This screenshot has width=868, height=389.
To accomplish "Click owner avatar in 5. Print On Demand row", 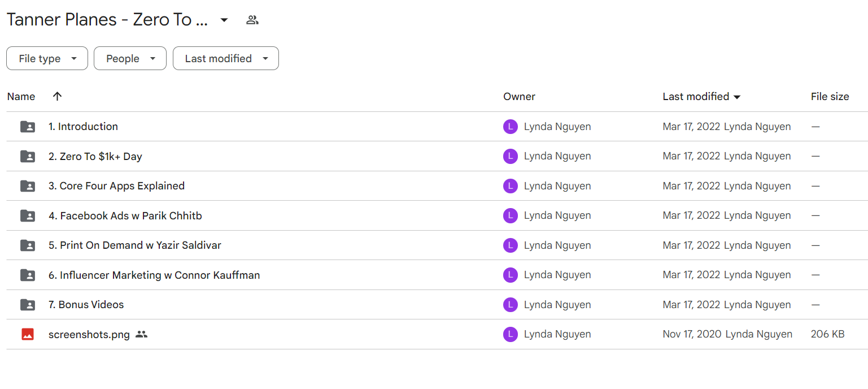I will point(511,245).
